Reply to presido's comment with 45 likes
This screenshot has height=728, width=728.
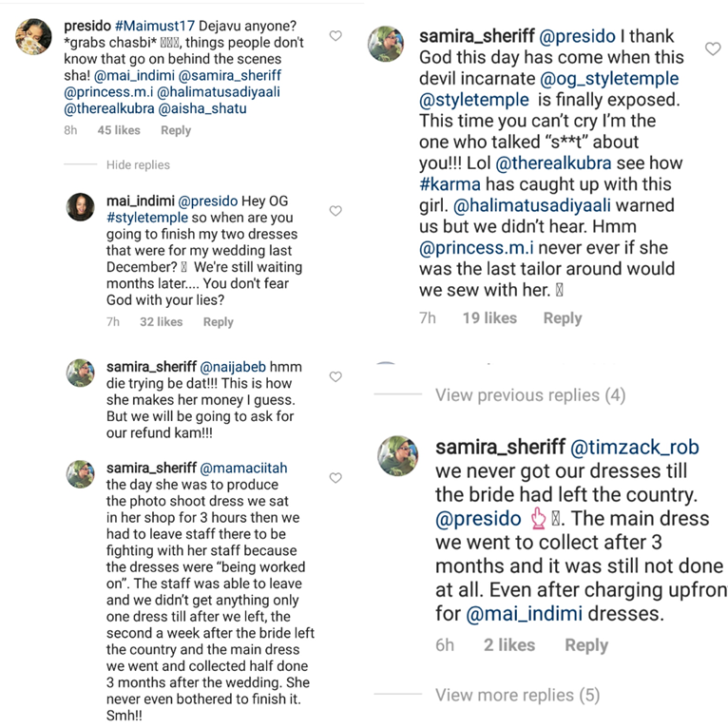pyautogui.click(x=176, y=131)
